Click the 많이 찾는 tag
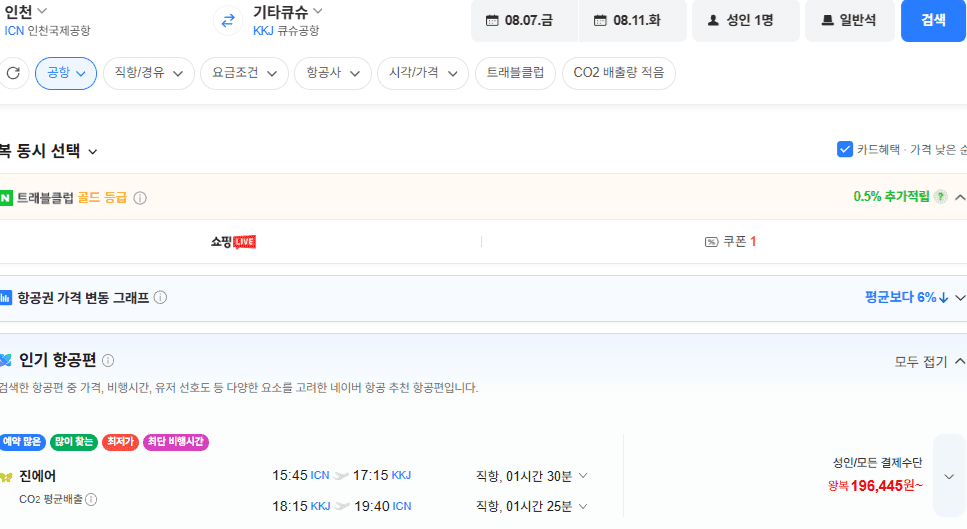Image resolution: width=967 pixels, height=529 pixels. click(x=73, y=441)
